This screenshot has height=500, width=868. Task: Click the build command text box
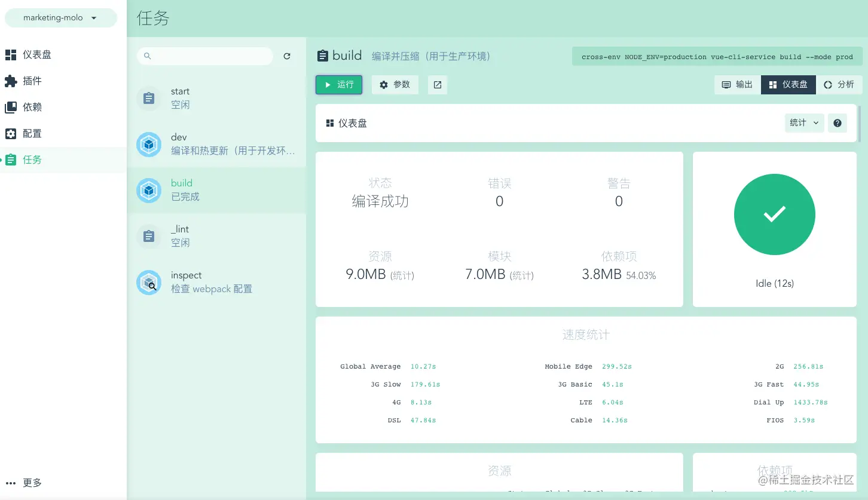tap(717, 57)
